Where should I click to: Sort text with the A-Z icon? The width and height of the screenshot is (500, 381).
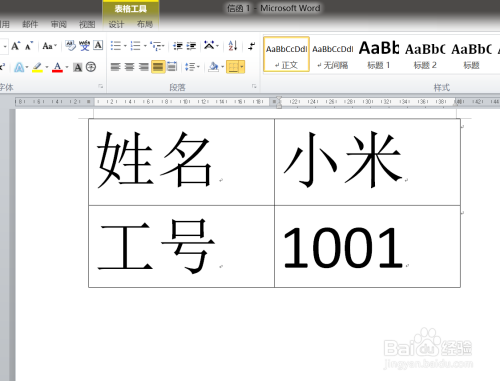click(233, 46)
